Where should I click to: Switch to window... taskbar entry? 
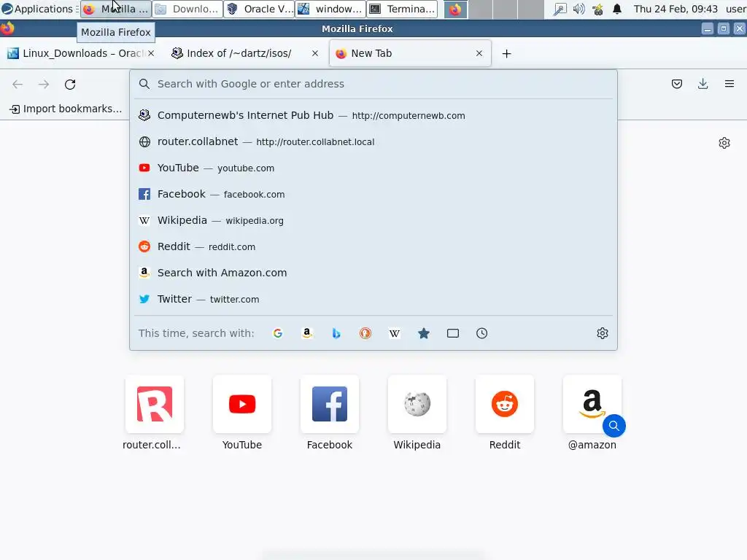331,9
